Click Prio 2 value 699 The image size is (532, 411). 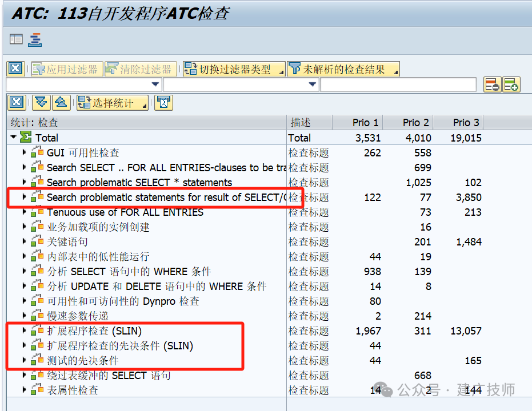tap(423, 167)
